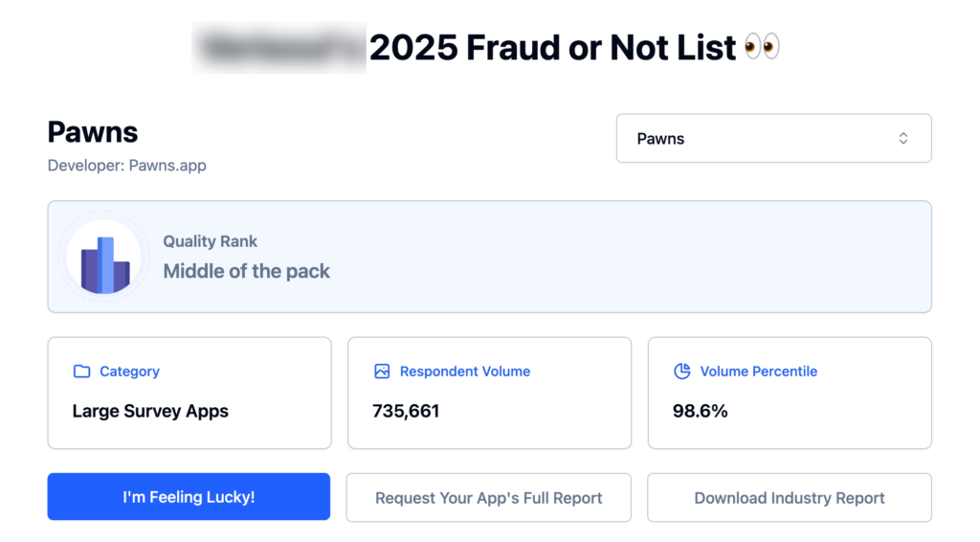This screenshot has height=542, width=980.
Task: Click the Middle of the pack rank text
Action: [x=246, y=271]
